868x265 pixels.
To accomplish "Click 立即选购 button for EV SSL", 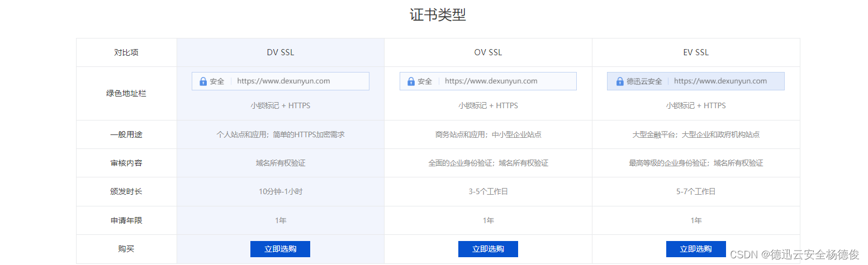I will [696, 249].
